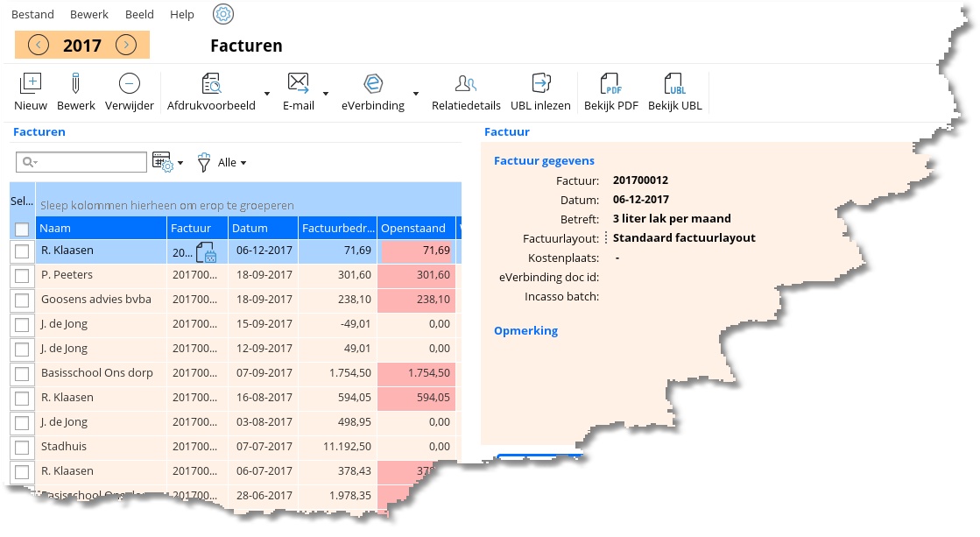
Task: Select the Goosens advies bvba checkbox
Action: click(22, 300)
